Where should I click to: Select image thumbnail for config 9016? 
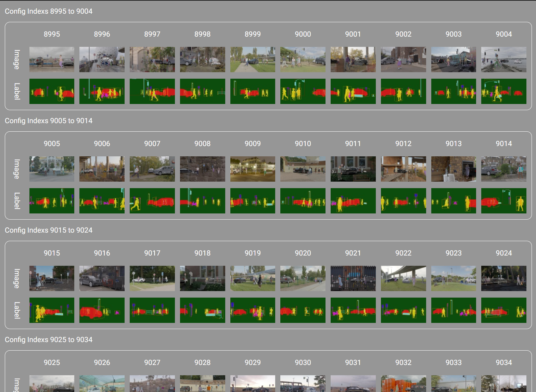pyautogui.click(x=102, y=278)
